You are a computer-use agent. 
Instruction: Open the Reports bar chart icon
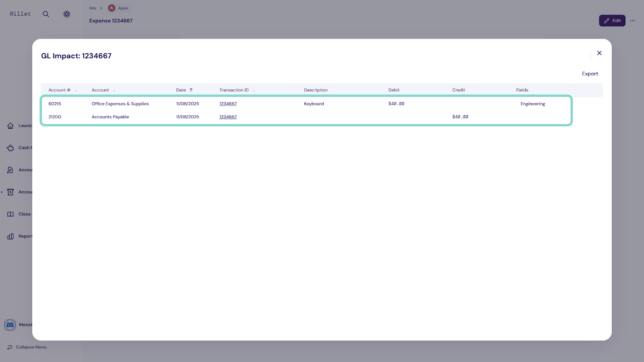[10, 237]
